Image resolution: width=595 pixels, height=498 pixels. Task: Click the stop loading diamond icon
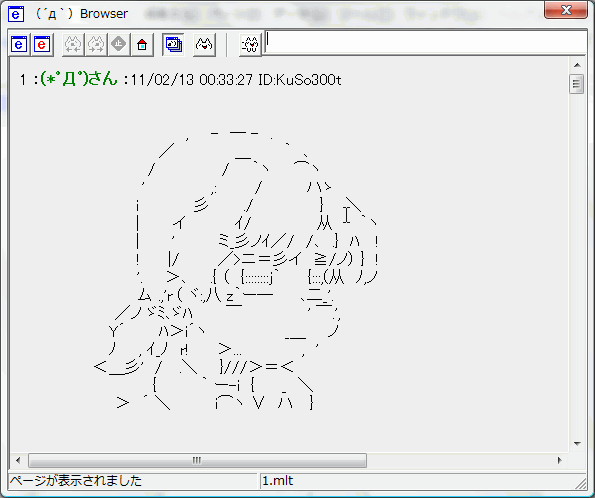point(119,45)
